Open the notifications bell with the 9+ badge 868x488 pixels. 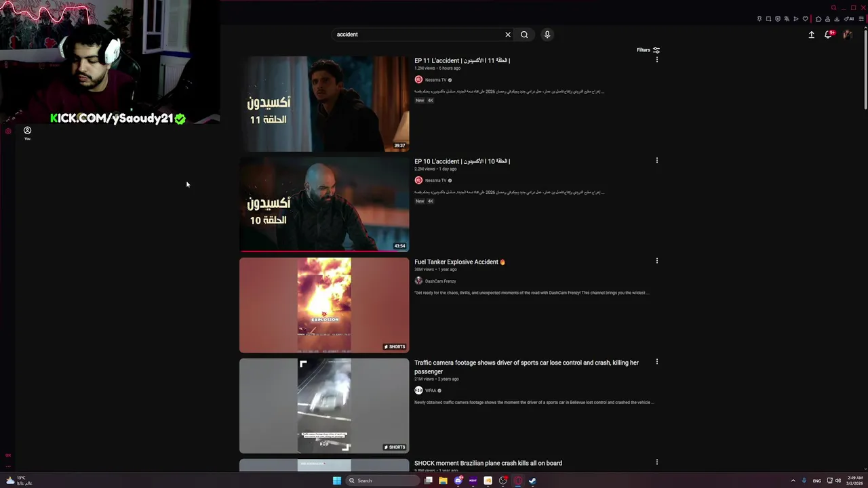click(829, 35)
